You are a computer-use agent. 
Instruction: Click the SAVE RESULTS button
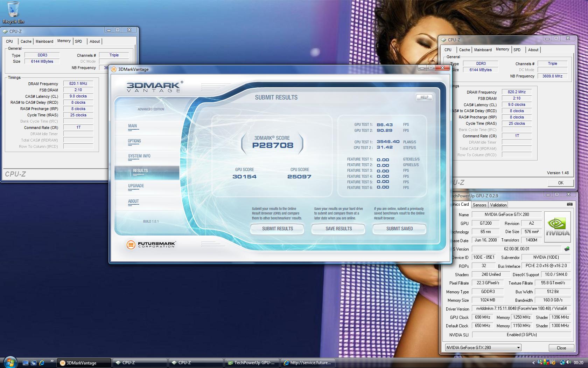coord(338,229)
